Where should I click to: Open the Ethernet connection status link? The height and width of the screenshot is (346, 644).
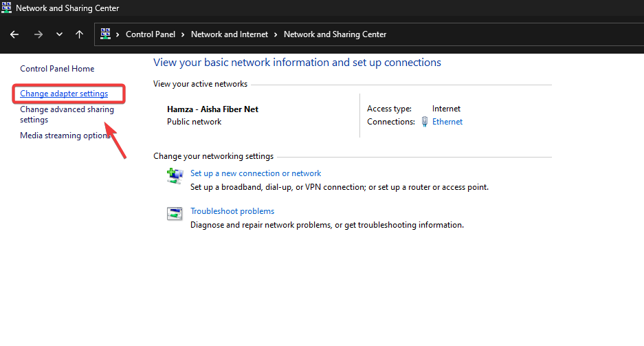[x=447, y=122]
